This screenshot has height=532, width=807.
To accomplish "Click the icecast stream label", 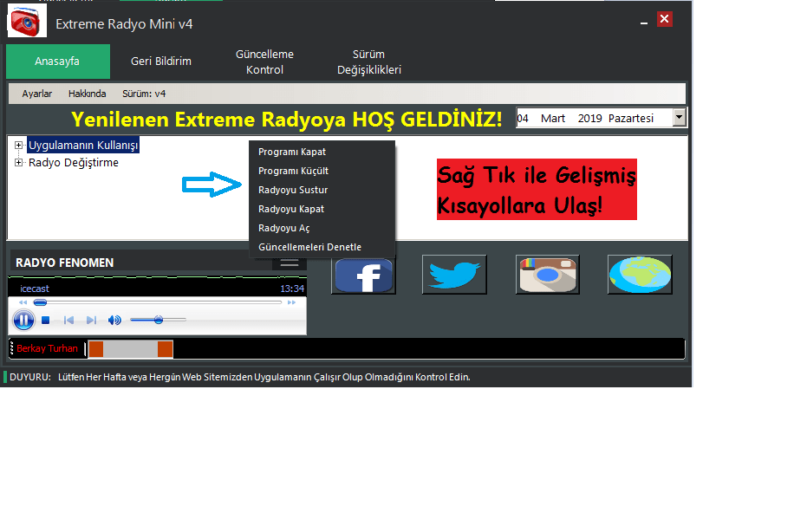I will pyautogui.click(x=35, y=289).
